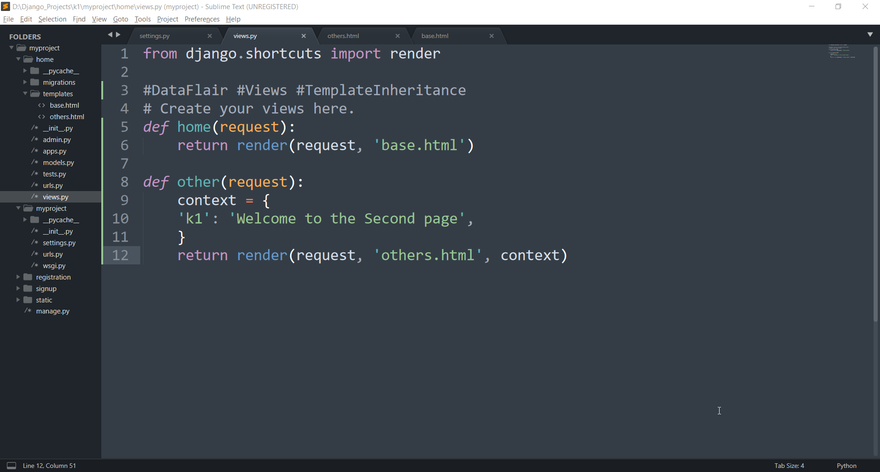Viewport: 880px width, 472px height.
Task: Open the Preferences menu
Action: click(202, 19)
